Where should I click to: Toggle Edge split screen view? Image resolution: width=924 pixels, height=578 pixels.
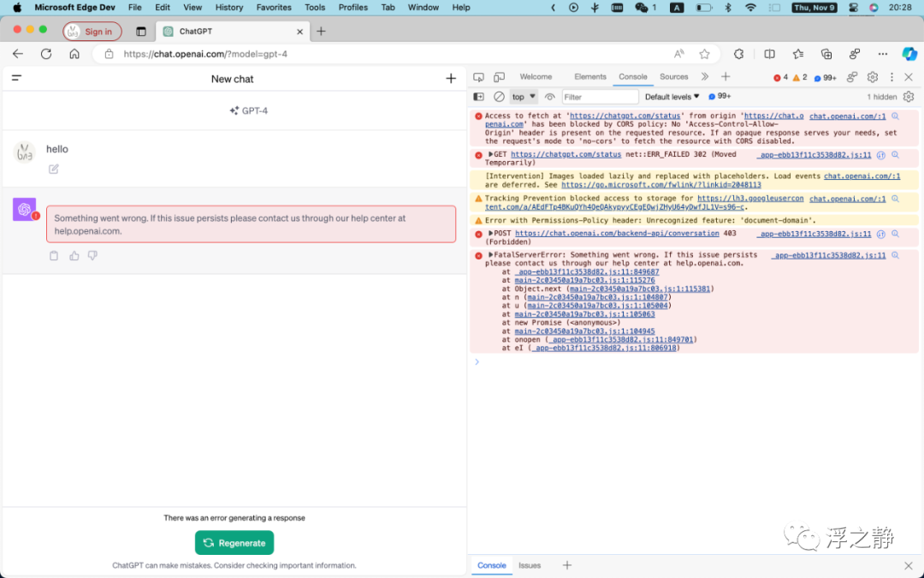[x=770, y=54]
